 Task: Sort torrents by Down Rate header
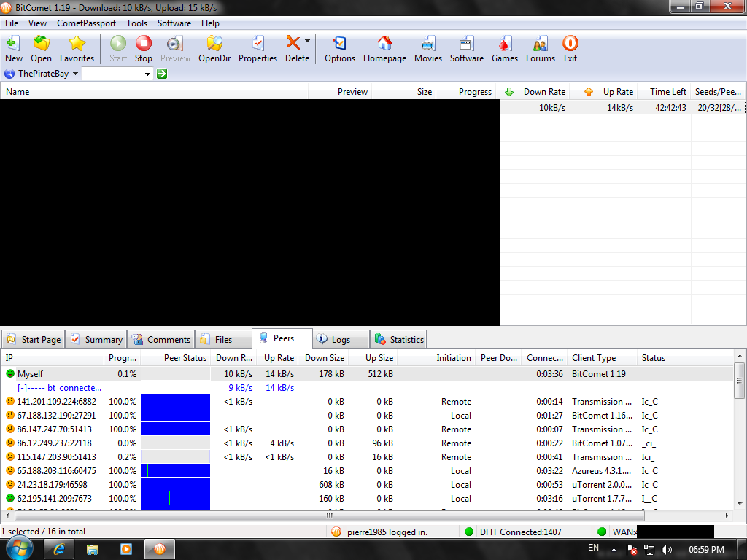click(x=533, y=92)
